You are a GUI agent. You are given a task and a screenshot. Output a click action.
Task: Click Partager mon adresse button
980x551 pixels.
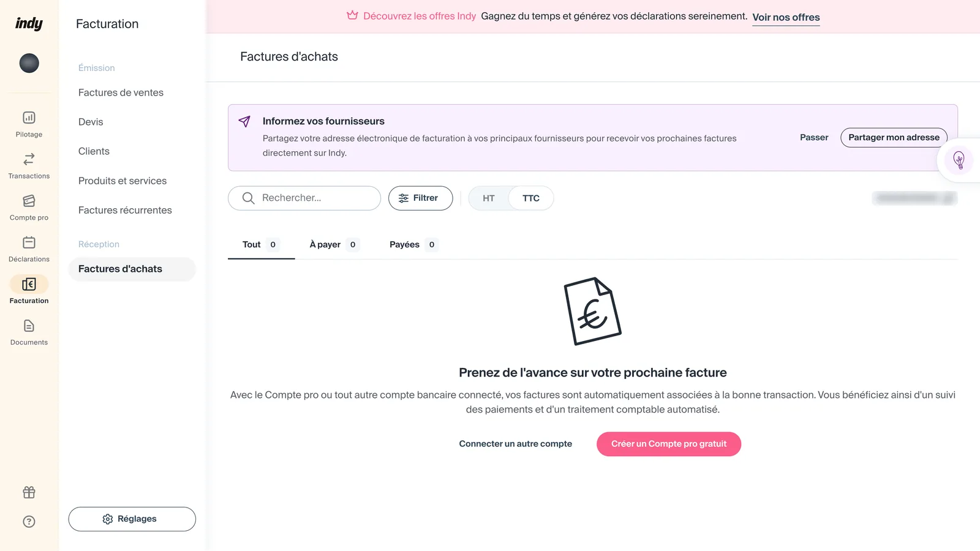(x=894, y=137)
